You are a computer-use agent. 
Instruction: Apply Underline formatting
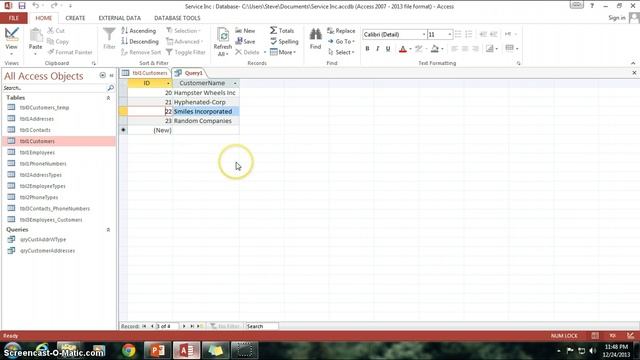click(x=388, y=49)
